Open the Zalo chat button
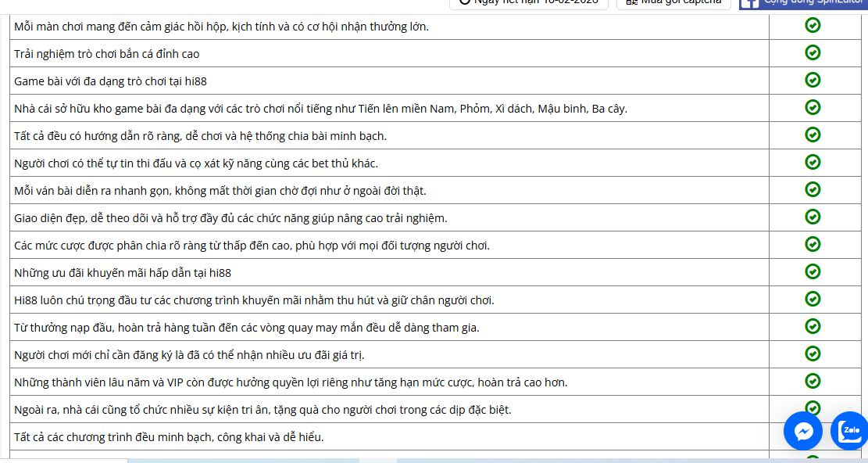This screenshot has height=463, width=868. [849, 431]
